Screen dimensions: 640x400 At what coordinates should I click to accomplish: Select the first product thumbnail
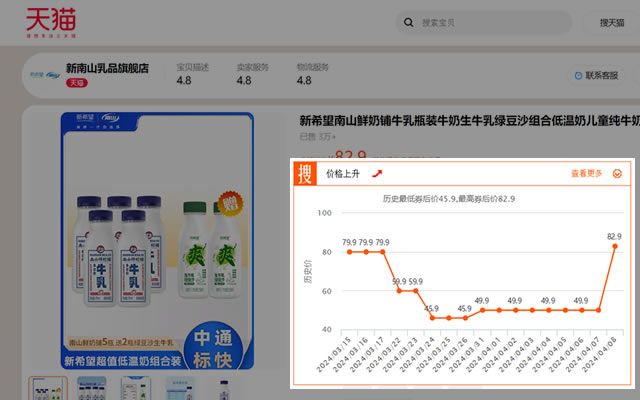(x=48, y=388)
